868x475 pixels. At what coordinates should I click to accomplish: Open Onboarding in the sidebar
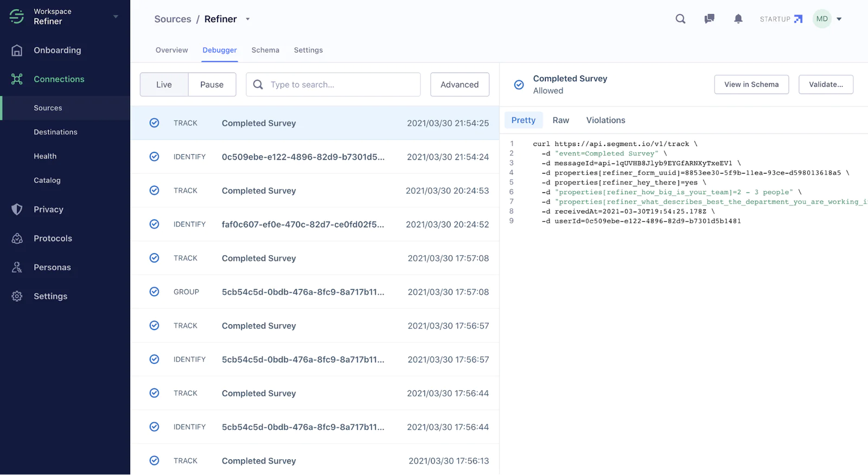point(58,50)
